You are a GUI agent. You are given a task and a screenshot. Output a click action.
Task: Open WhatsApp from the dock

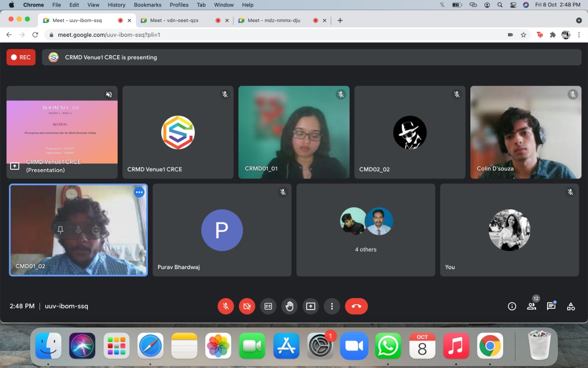pos(388,346)
